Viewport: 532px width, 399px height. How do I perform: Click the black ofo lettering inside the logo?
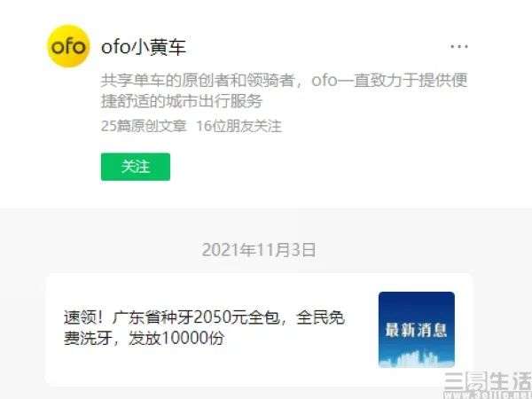(68, 47)
